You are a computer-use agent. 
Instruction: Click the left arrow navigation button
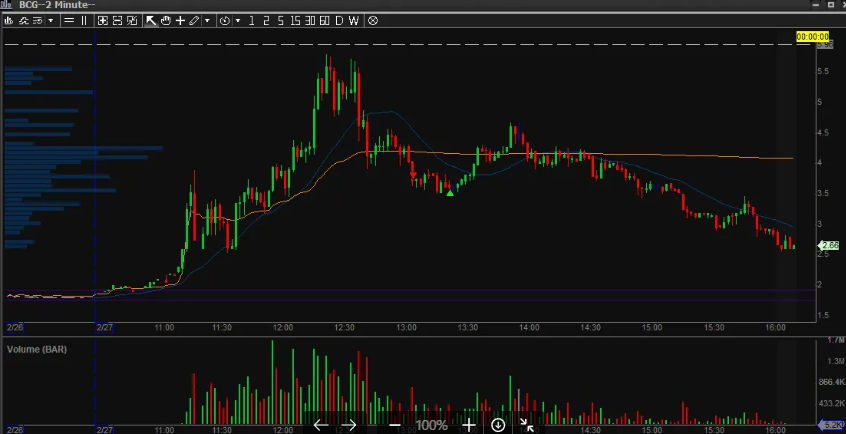(321, 425)
